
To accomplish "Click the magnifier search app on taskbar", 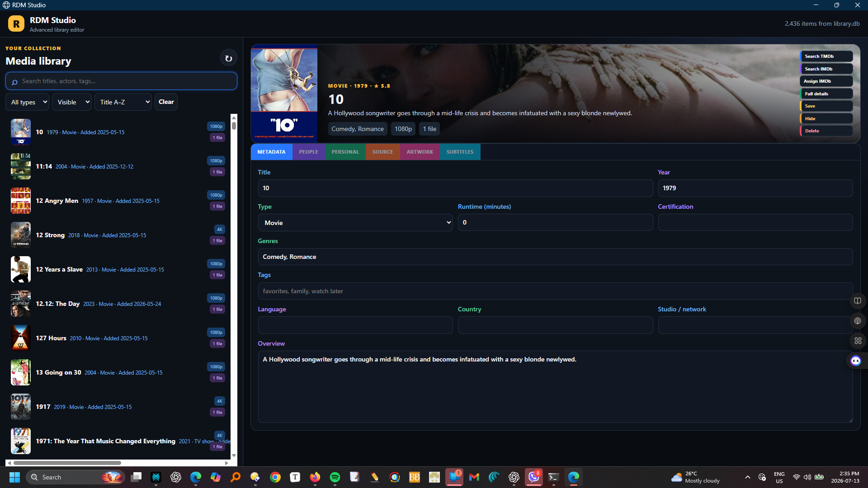I will [x=236, y=477].
